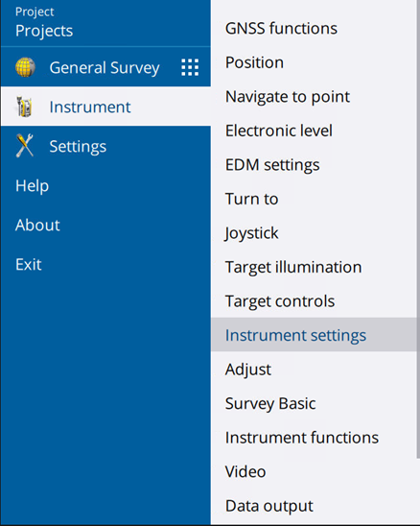Open the Video option
The image size is (420, 526).
(245, 471)
